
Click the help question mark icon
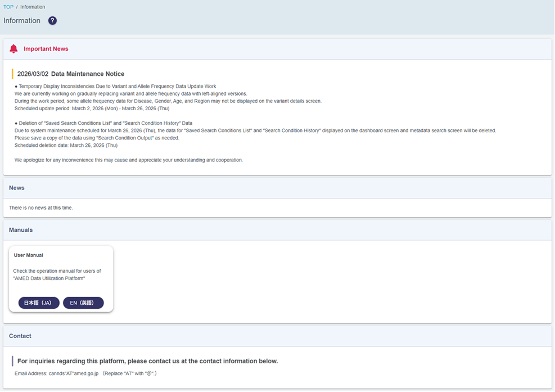pos(52,21)
